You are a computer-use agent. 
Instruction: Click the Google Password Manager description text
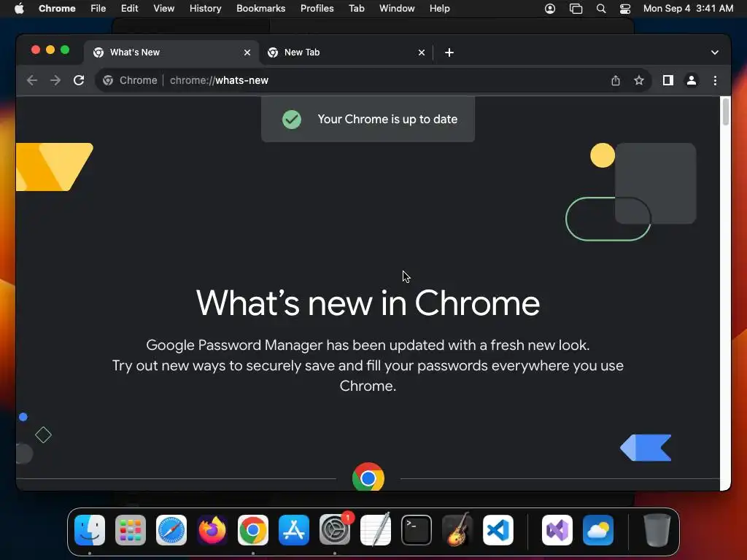(x=368, y=365)
